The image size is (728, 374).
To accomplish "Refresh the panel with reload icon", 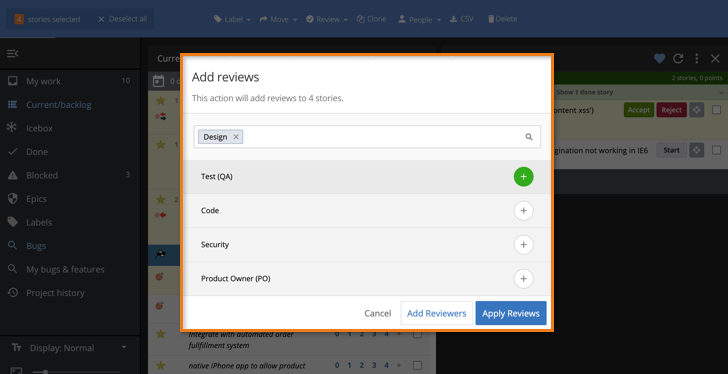I will (678, 58).
